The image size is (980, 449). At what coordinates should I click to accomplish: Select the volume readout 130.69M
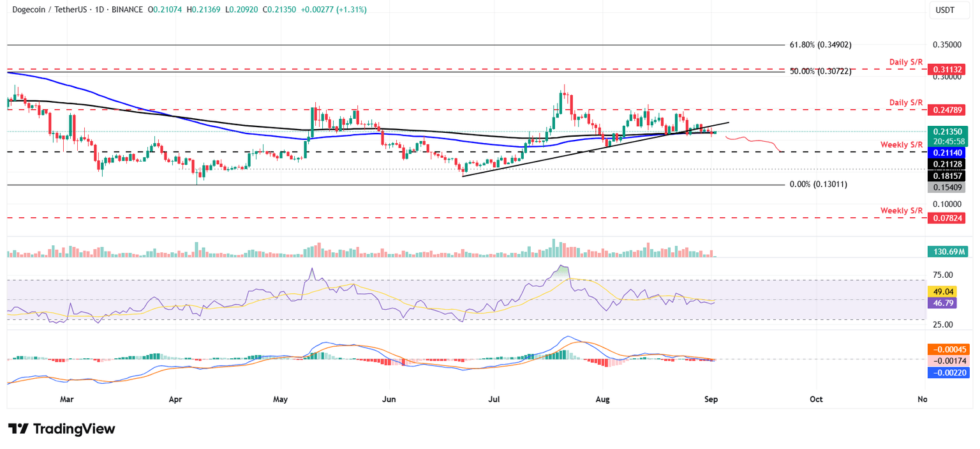click(948, 251)
